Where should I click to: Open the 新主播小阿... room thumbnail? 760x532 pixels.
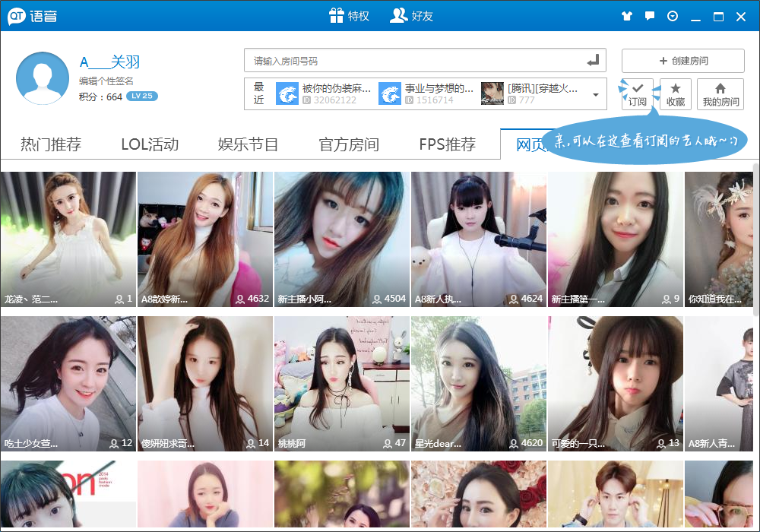(x=342, y=239)
